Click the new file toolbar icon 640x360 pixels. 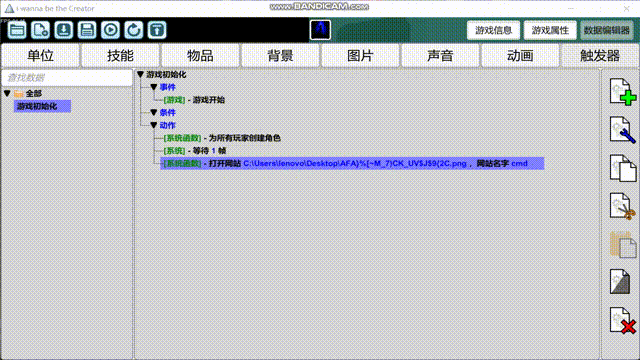(40, 30)
